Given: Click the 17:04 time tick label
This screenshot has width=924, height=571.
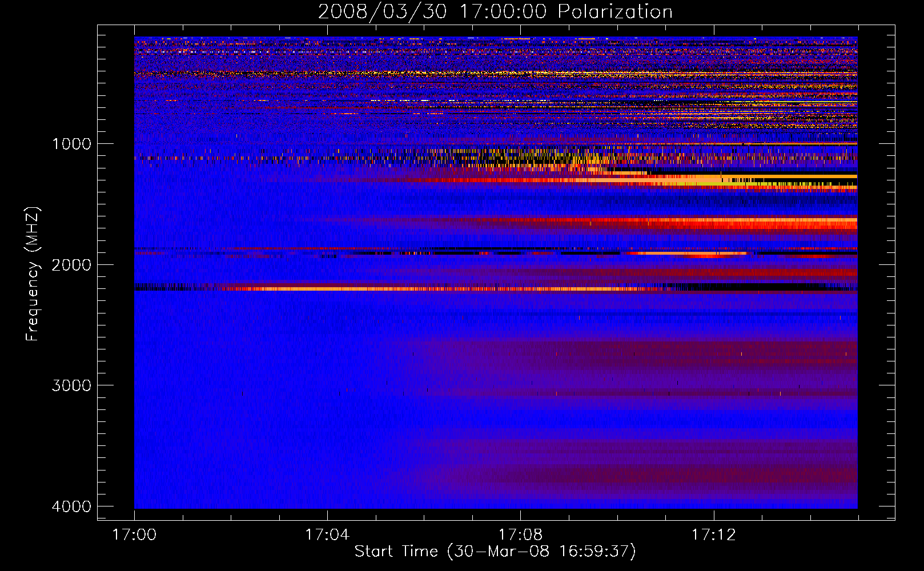Looking at the screenshot, I should [327, 535].
